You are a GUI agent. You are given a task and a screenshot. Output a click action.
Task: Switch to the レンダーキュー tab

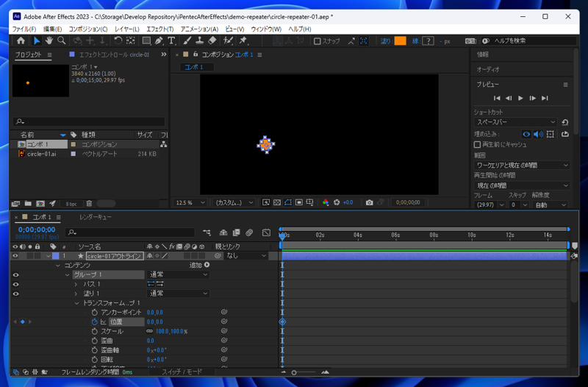click(x=96, y=218)
